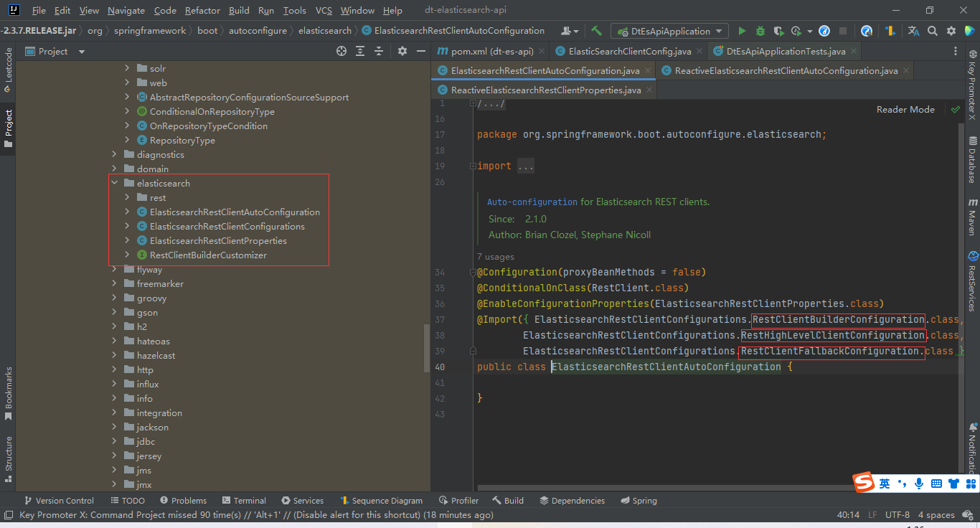This screenshot has height=528, width=980.
Task: Toggle the Sogou microphone voice input
Action: pos(919,484)
